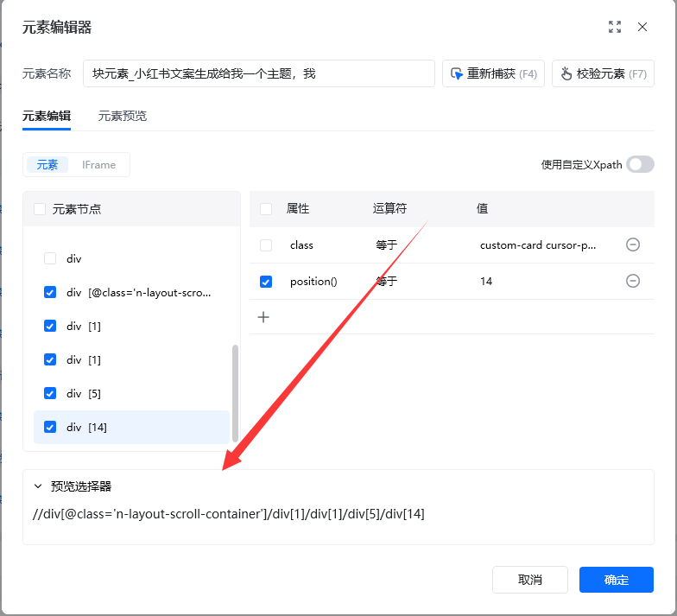Select the IFrame segment option

click(98, 164)
